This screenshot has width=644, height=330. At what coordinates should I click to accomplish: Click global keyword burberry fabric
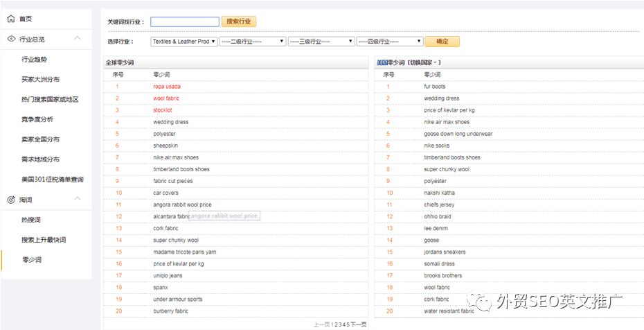coord(171,311)
